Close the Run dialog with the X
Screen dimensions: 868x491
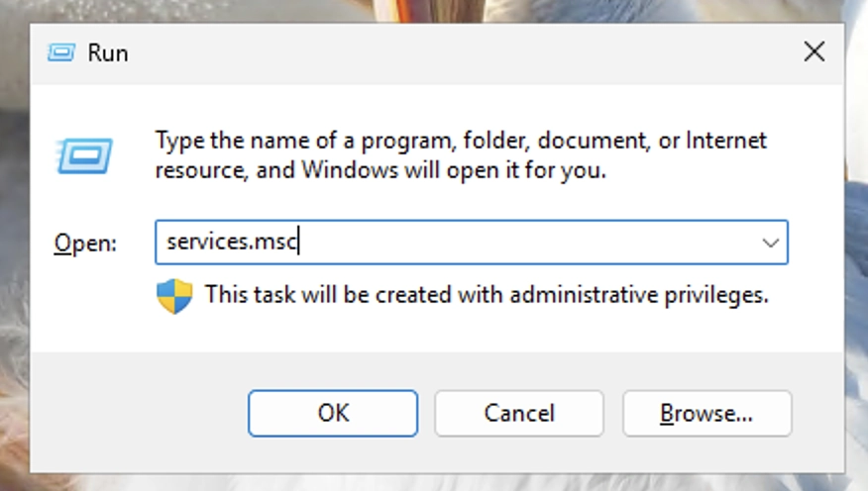814,52
